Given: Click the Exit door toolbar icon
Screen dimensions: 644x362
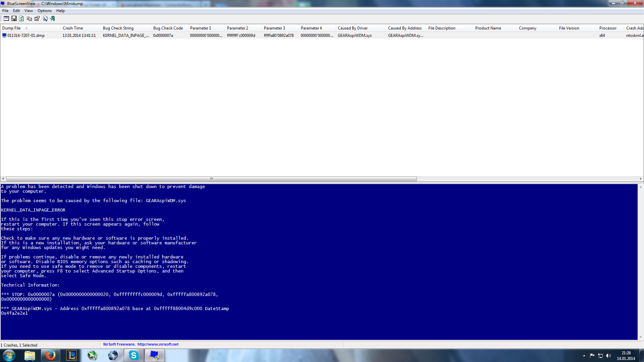Looking at the screenshot, I should tap(53, 18).
